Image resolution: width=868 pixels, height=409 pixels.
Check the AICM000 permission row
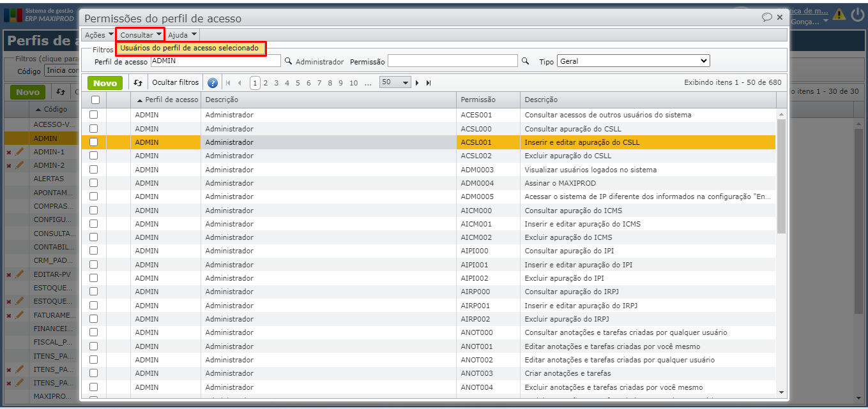(x=94, y=210)
